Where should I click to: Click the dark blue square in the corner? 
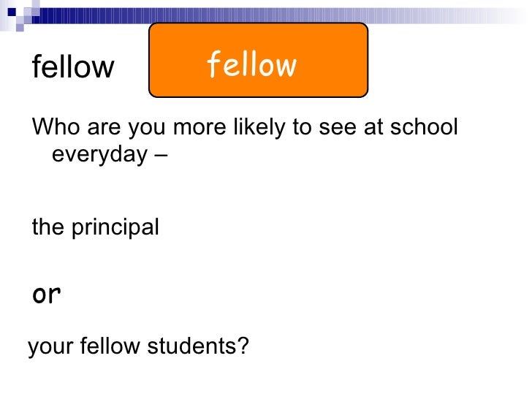coord(12,12)
